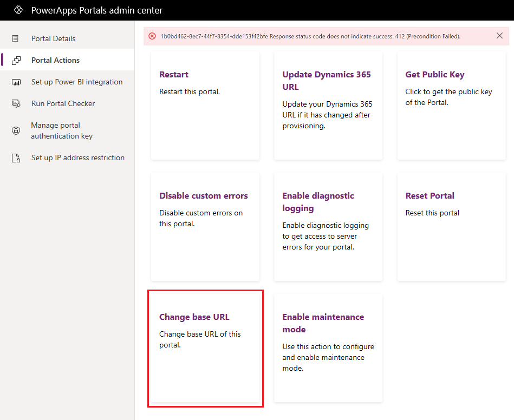The height and width of the screenshot is (420, 514).
Task: Click 'Enable diagnostic logging to get access' text
Action: point(326,236)
